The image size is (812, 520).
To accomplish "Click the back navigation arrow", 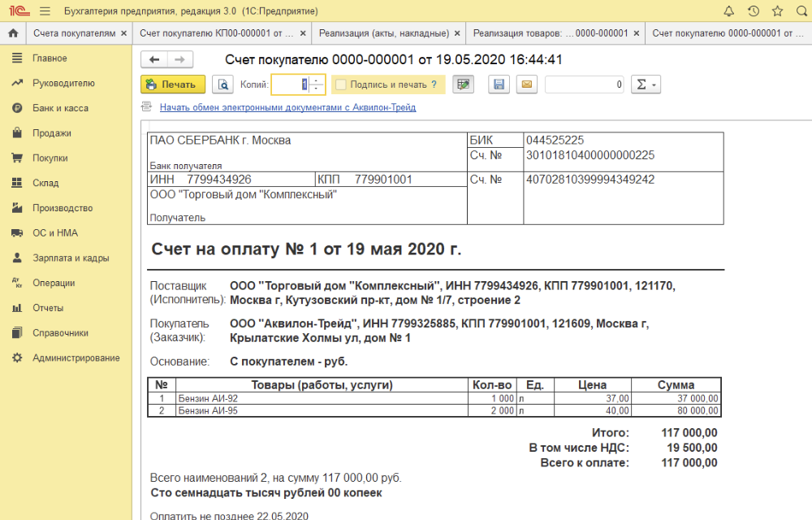I will pyautogui.click(x=154, y=60).
